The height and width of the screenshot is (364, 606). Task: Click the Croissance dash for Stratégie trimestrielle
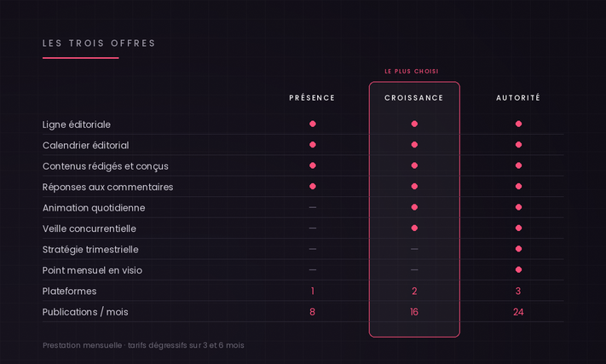tap(414, 249)
